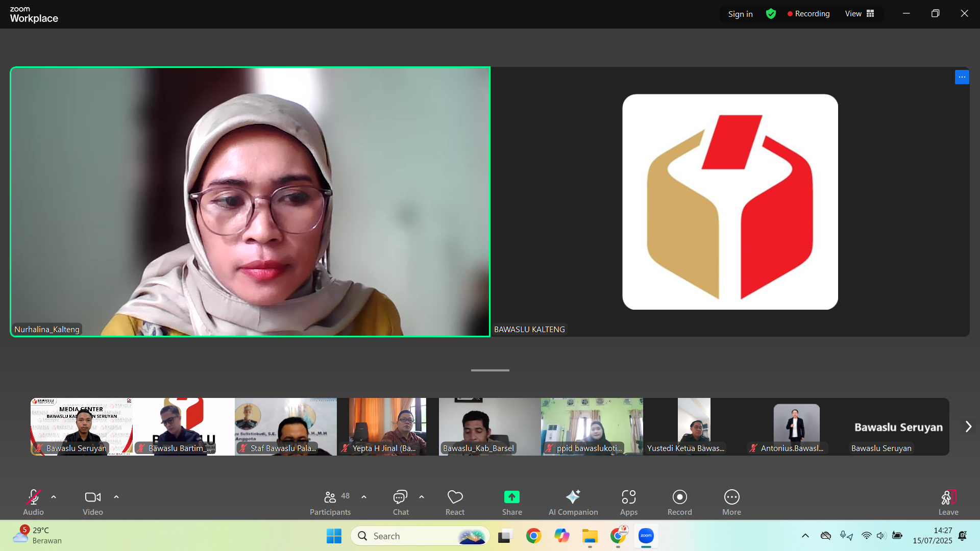This screenshot has width=980, height=551.
Task: Select the Yepta H Jinal thumbnail
Action: pyautogui.click(x=388, y=427)
